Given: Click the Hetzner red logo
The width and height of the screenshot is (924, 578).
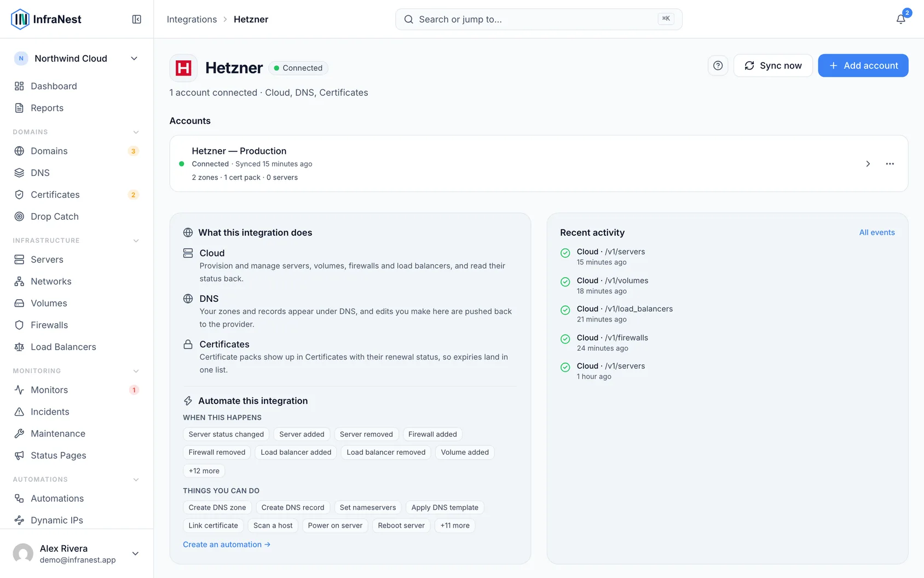Looking at the screenshot, I should point(183,68).
